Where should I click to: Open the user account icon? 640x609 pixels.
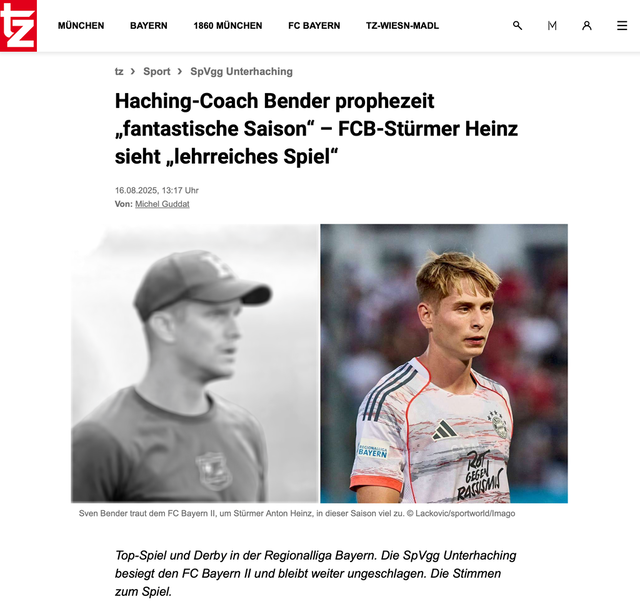pyautogui.click(x=587, y=26)
